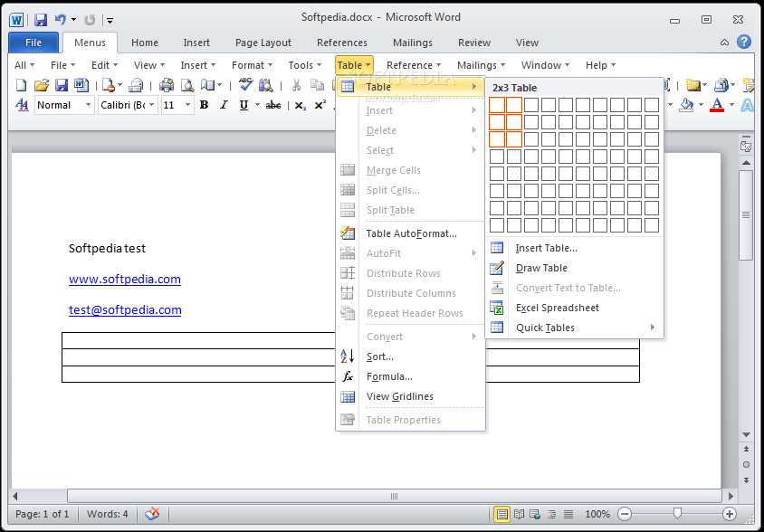Toggle Print Layout view button
The image size is (764, 532).
click(501, 514)
